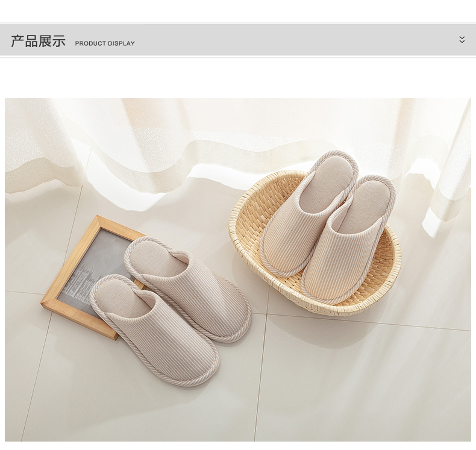Click the 产品展示 section heading
This screenshot has height=450, width=476.
click(38, 42)
